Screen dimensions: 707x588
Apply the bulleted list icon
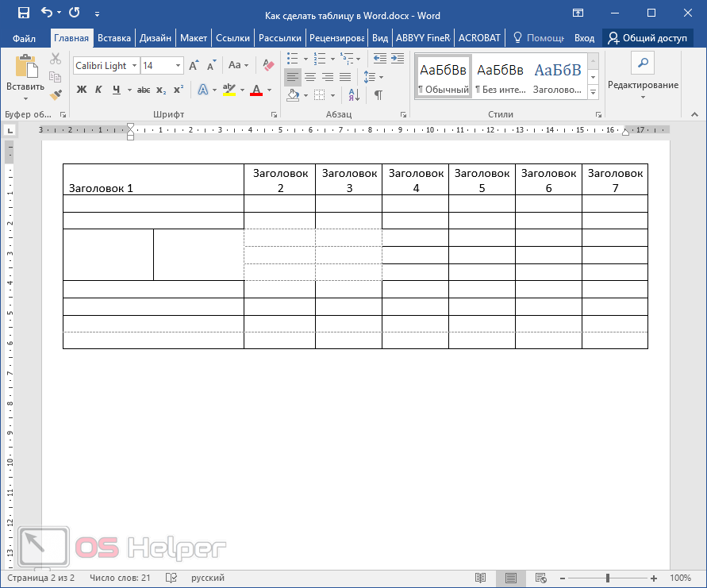click(292, 59)
